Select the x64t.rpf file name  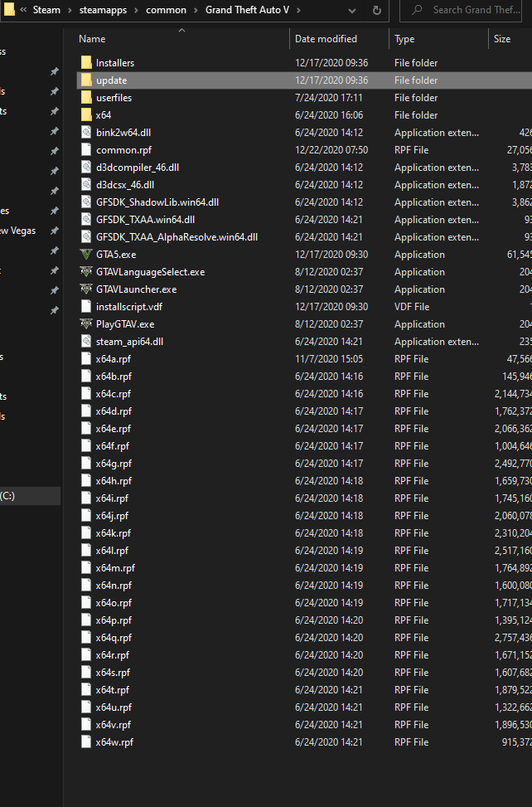click(113, 690)
